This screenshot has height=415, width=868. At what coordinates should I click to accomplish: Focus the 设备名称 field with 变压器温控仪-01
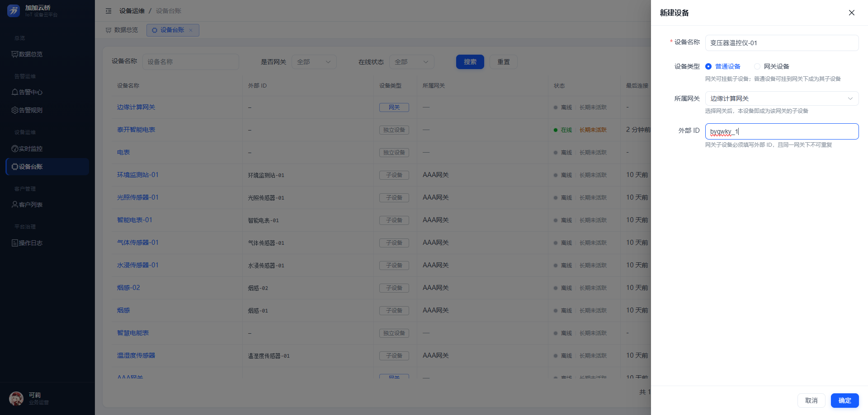coord(782,43)
